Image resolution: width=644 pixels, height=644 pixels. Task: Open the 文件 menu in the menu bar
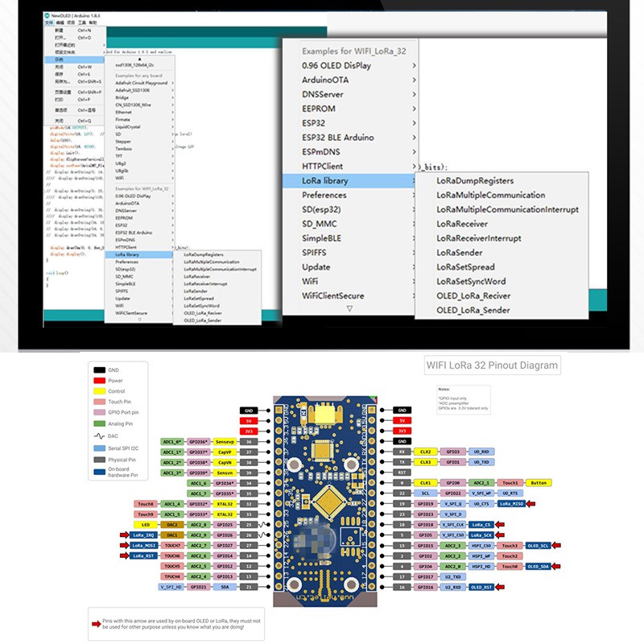click(48, 23)
